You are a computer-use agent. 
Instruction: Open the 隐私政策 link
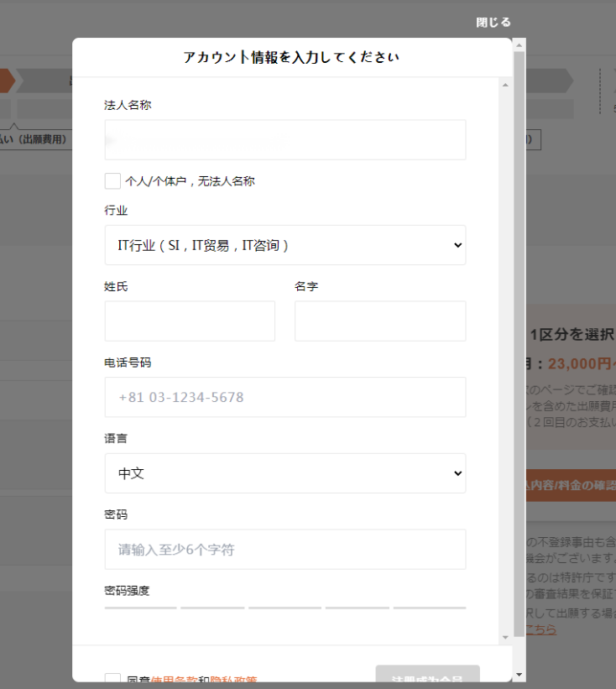(x=233, y=681)
